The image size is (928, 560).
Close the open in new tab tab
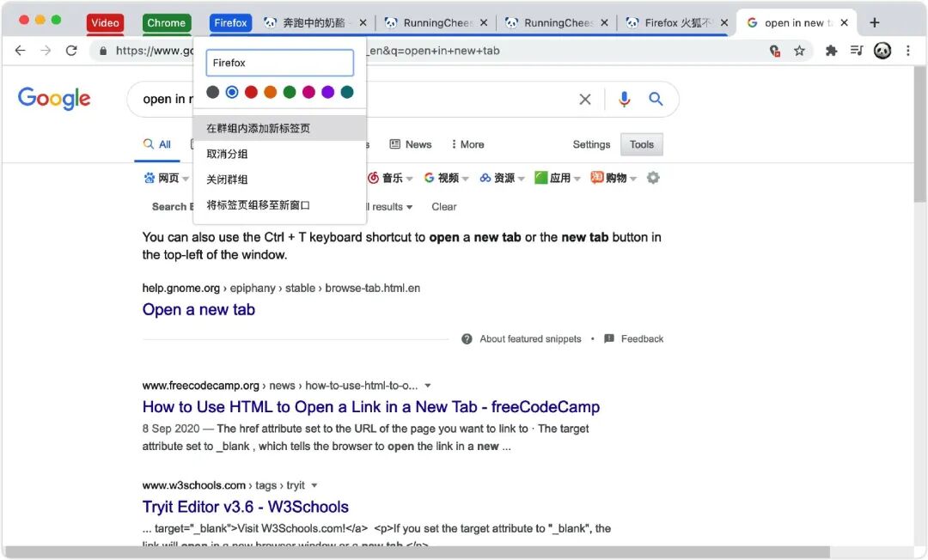pyautogui.click(x=844, y=22)
